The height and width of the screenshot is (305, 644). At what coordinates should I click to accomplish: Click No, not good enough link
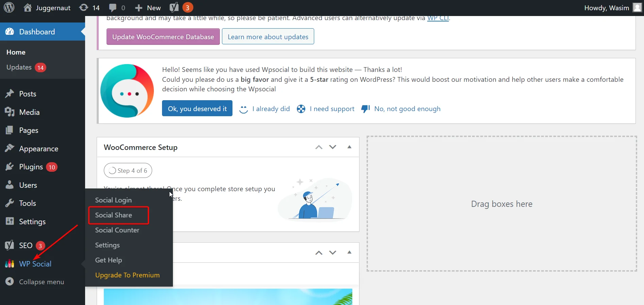407,109
